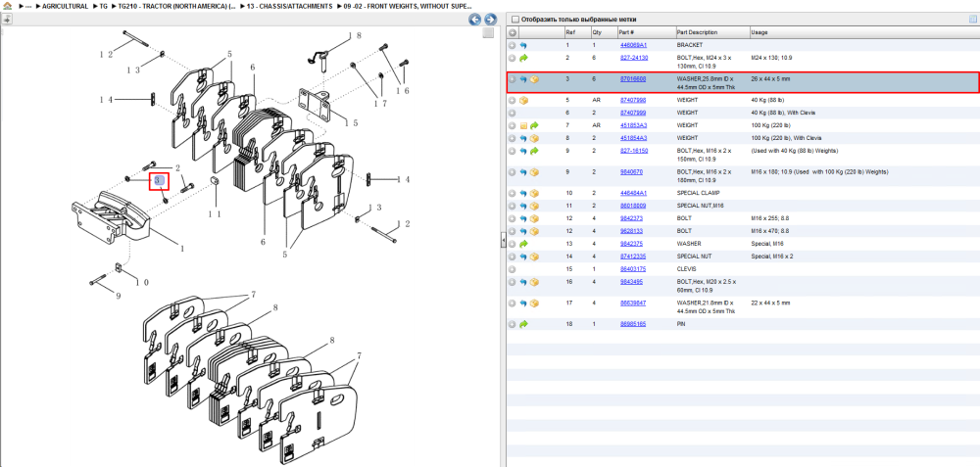Add BRACKET row with its plus icon
The image size is (980, 467).
(513, 46)
